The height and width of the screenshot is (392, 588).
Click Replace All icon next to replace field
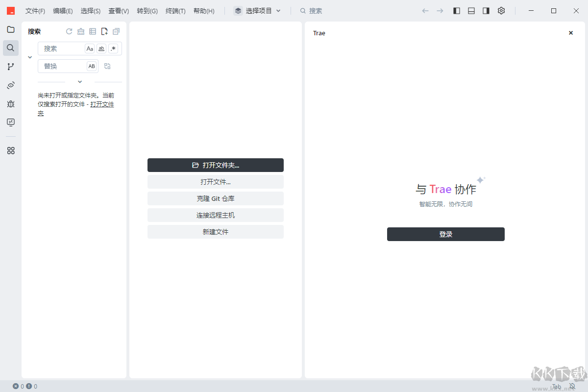point(107,66)
